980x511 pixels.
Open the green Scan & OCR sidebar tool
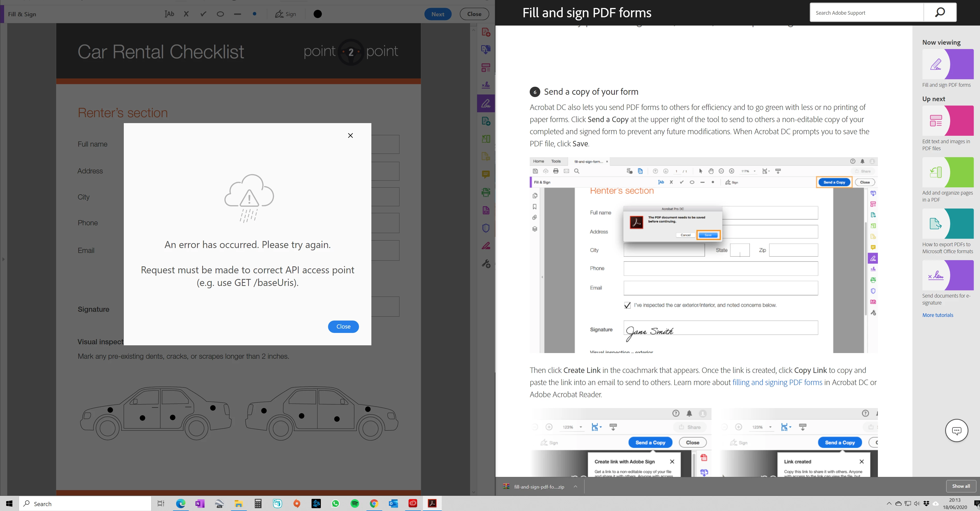point(486,192)
